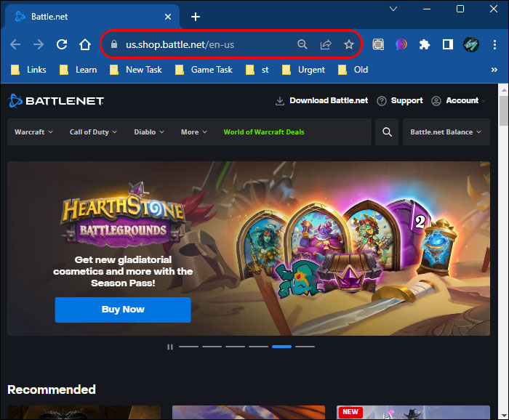Pause the banner carousel
The image size is (509, 420).
click(170, 347)
